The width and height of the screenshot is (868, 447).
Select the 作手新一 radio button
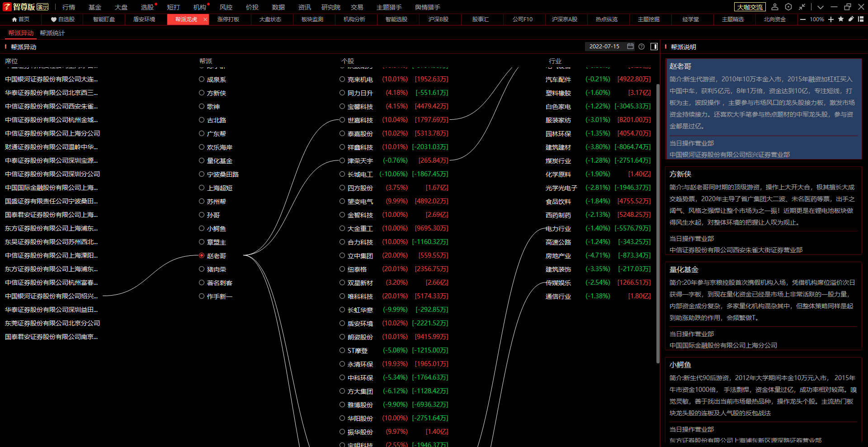(x=202, y=296)
